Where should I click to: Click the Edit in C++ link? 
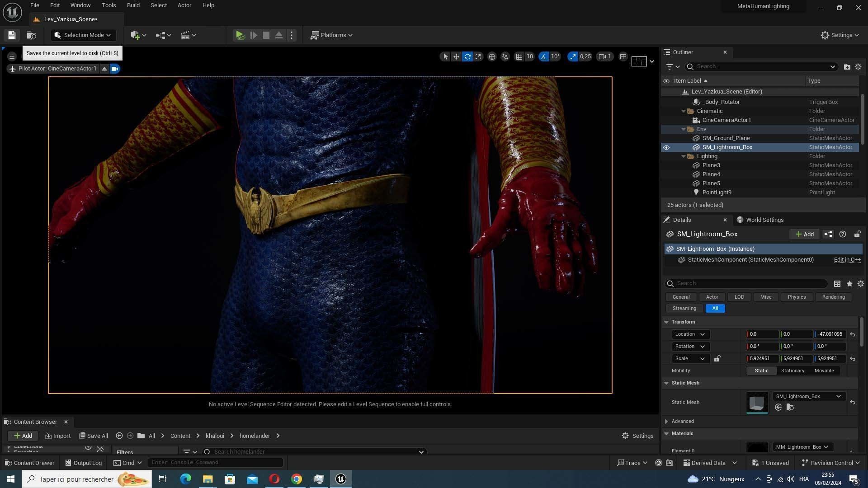[847, 260]
